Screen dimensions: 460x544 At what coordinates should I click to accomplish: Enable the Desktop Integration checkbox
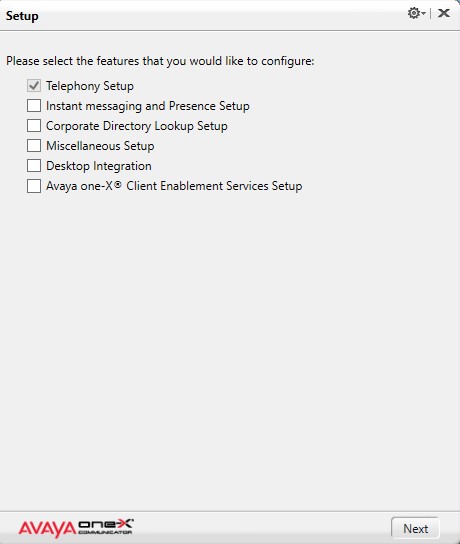[x=34, y=165]
